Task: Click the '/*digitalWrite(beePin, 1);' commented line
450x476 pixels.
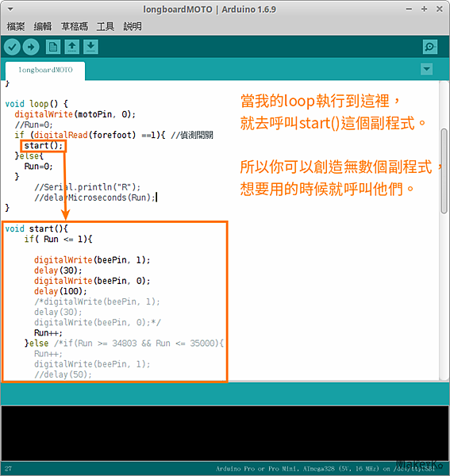Action: click(x=97, y=301)
